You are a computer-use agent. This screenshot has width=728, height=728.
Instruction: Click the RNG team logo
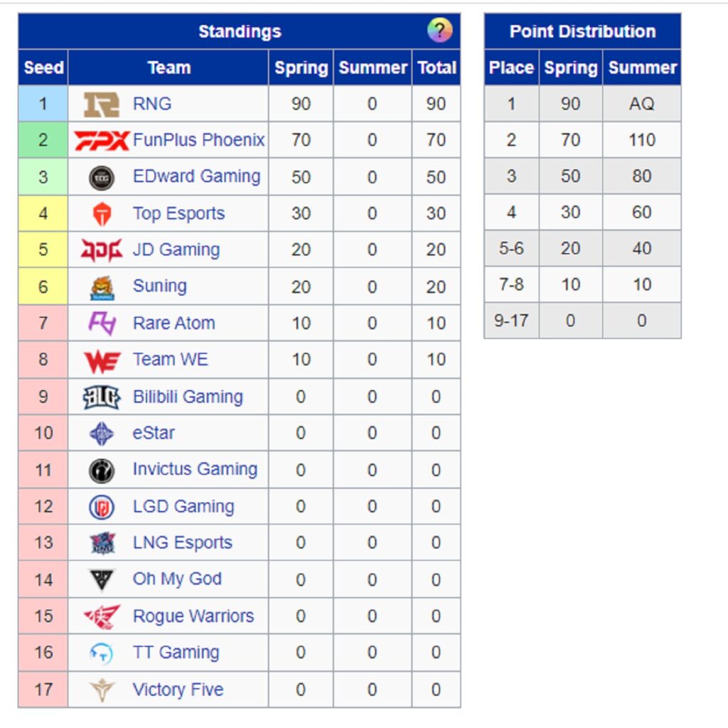pyautogui.click(x=102, y=104)
